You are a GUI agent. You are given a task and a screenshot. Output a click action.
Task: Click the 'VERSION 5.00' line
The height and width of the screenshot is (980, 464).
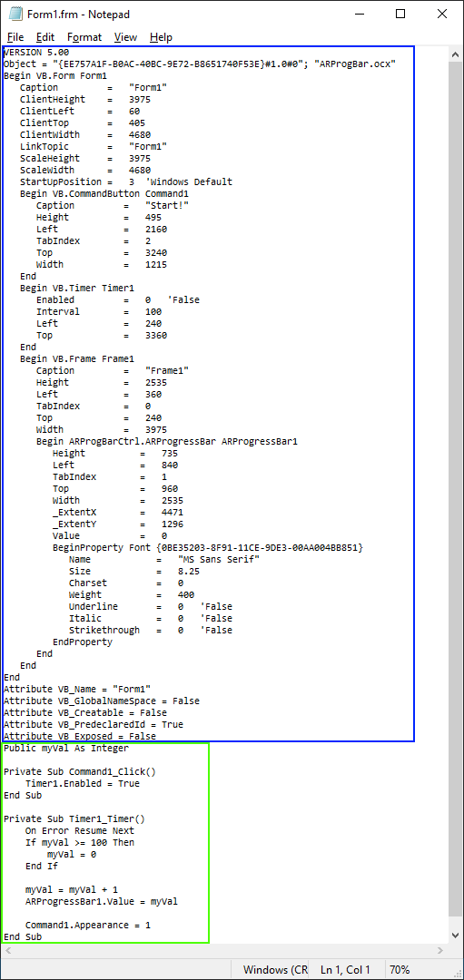36,53
